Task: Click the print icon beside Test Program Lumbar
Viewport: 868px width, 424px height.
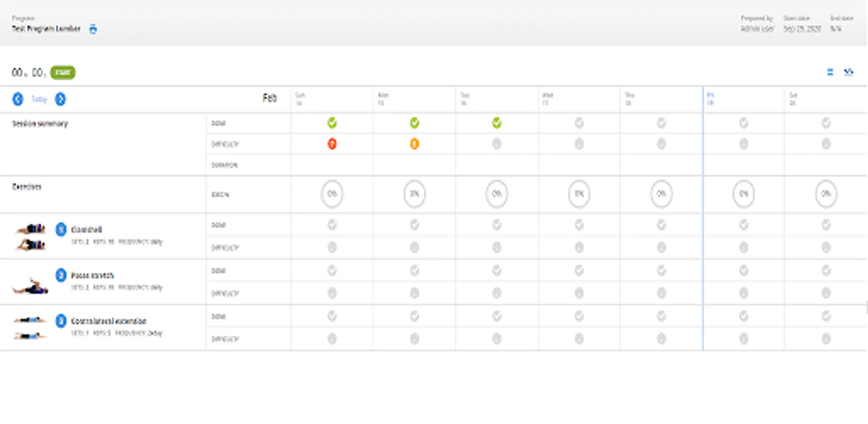Action: point(93,29)
